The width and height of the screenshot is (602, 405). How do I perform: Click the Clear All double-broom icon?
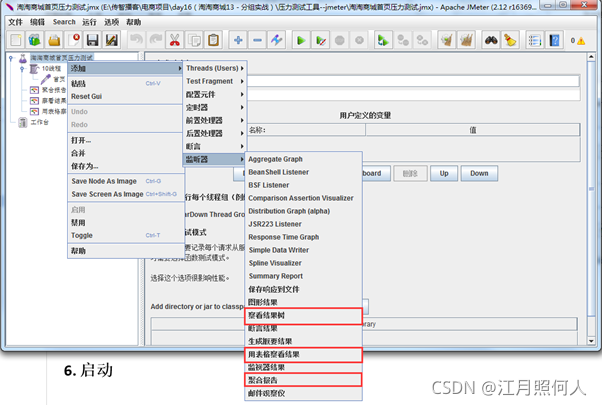coord(466,40)
